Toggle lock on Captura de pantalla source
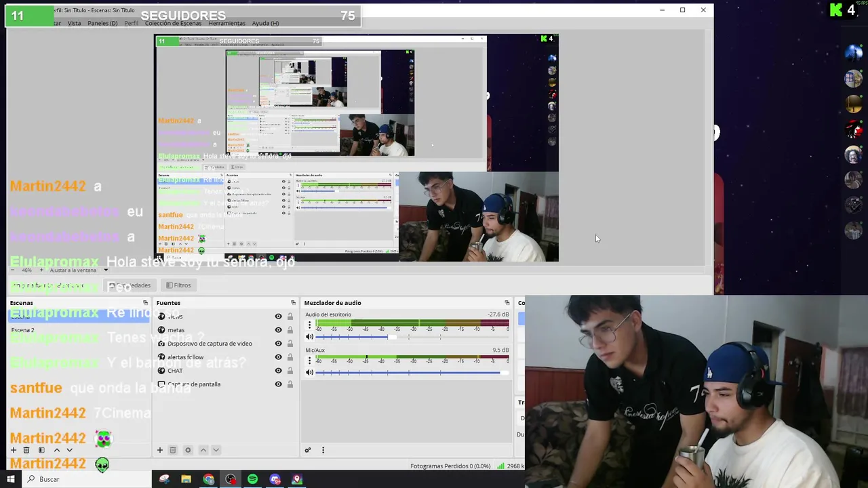 [x=290, y=384]
